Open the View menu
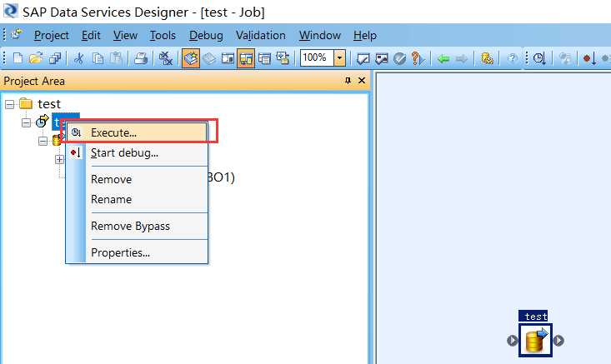611x364 pixels. (125, 36)
